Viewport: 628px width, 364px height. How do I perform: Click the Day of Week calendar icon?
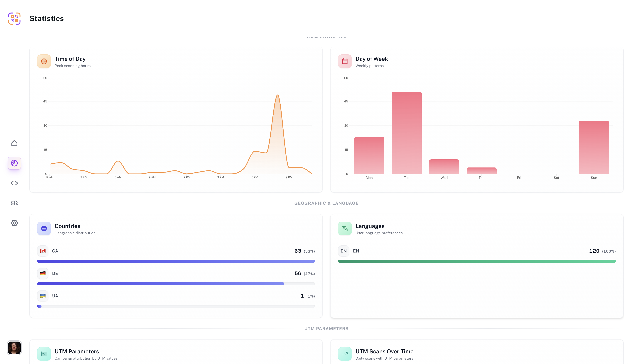coord(345,61)
